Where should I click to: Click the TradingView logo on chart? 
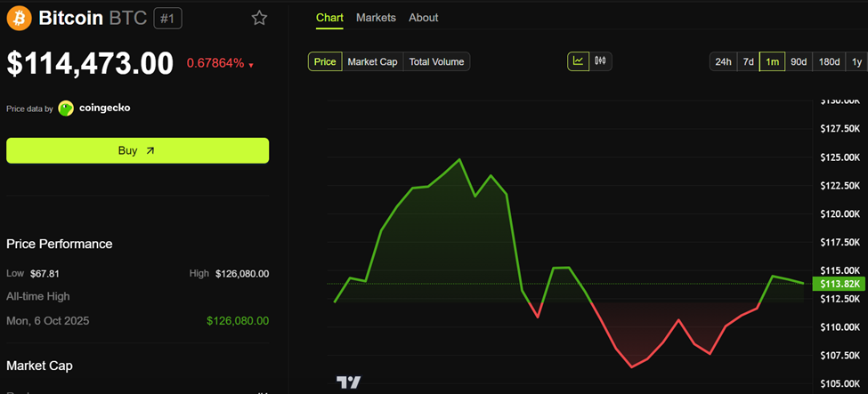click(349, 382)
